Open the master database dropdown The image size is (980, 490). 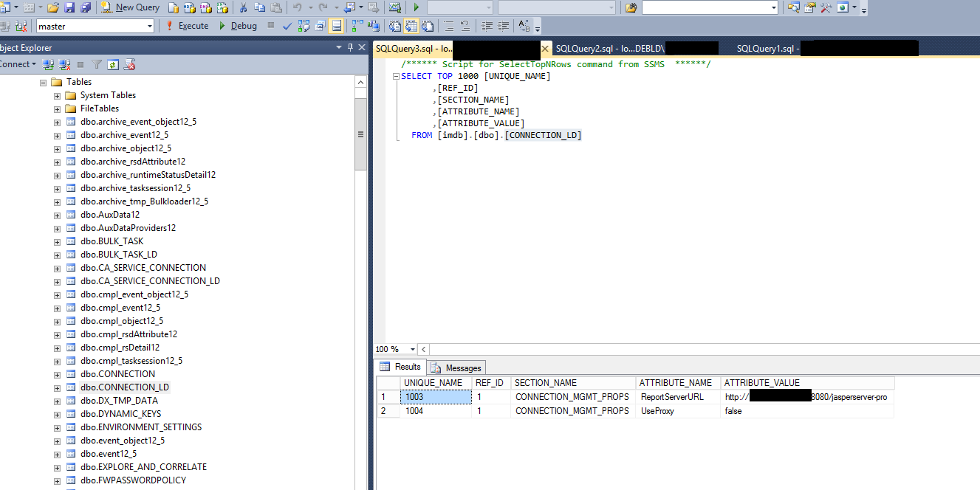coord(150,26)
